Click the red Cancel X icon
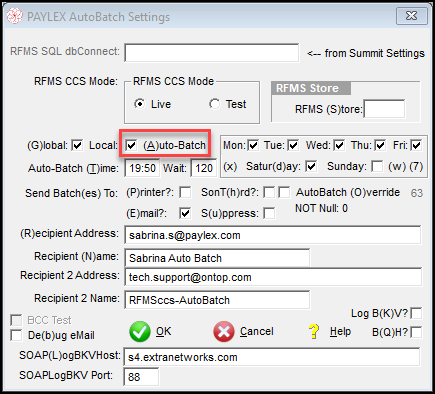 click(224, 331)
